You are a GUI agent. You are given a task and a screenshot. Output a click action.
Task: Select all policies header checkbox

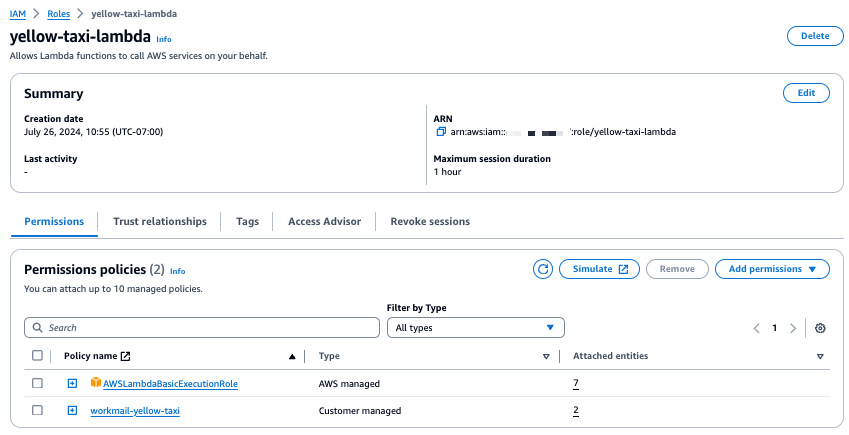pyautogui.click(x=37, y=355)
